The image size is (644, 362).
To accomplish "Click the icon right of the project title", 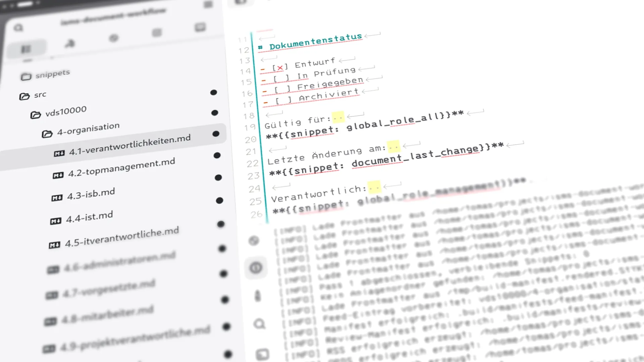I will click(x=208, y=5).
